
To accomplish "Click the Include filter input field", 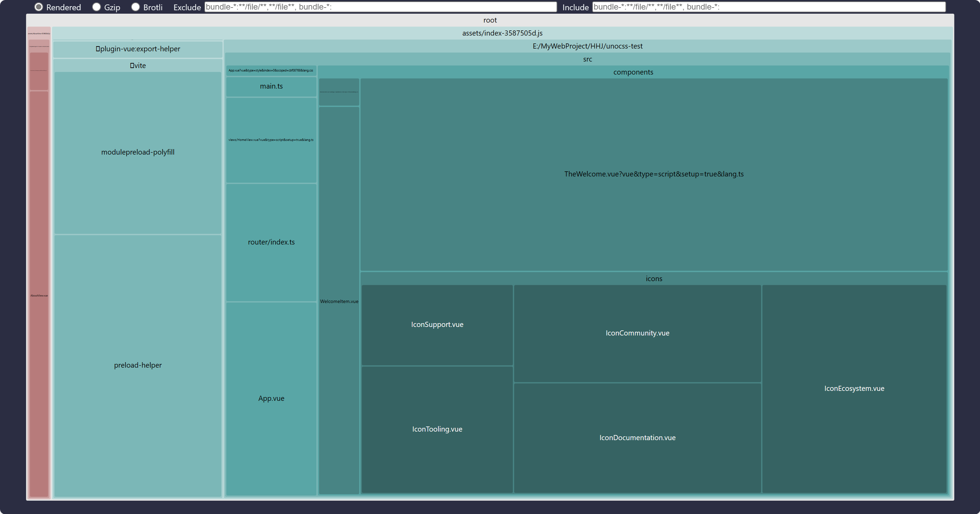I will click(x=768, y=7).
